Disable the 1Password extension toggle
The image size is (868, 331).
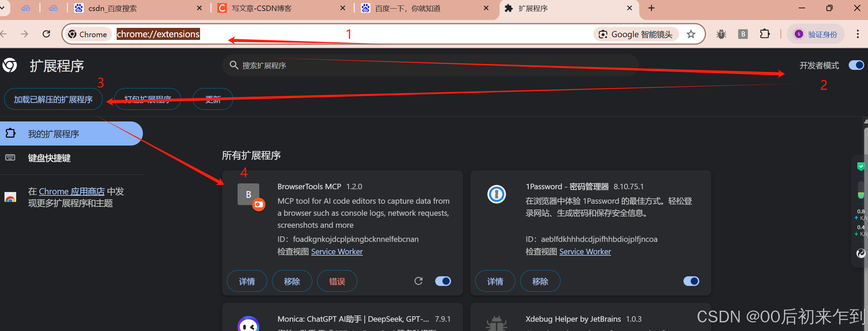point(691,281)
